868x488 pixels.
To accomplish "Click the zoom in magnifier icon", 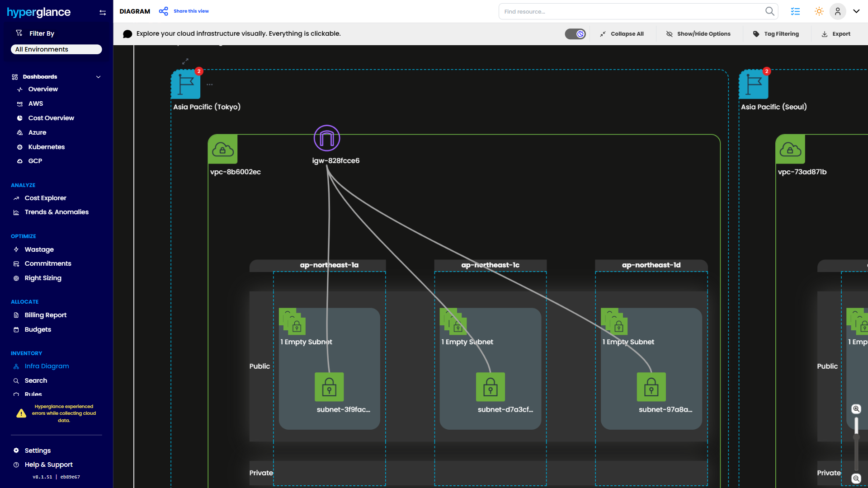I will point(856,409).
